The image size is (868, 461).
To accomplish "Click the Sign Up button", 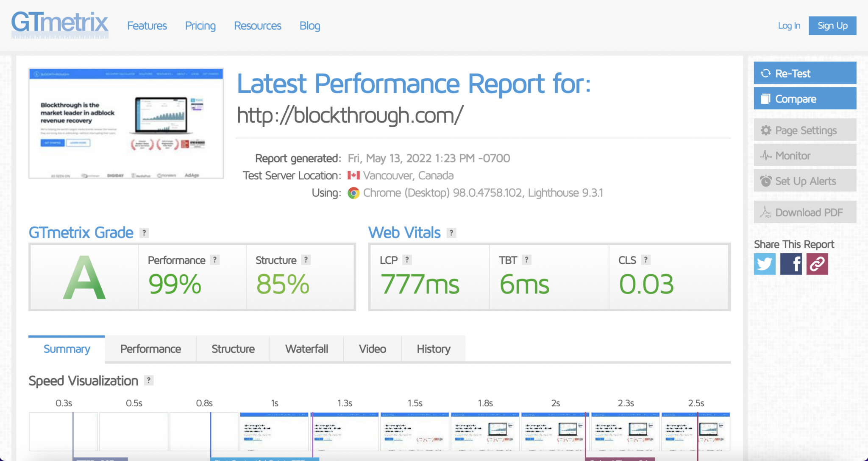I will click(832, 26).
